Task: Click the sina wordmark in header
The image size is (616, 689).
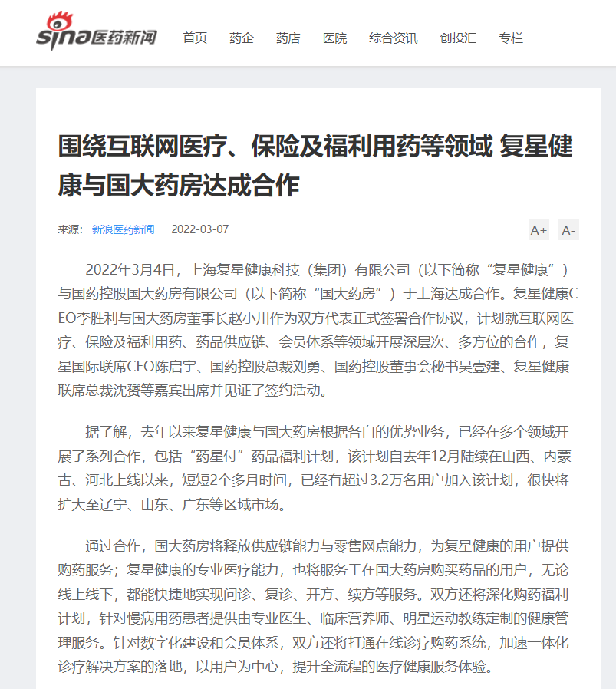Action: click(x=63, y=38)
